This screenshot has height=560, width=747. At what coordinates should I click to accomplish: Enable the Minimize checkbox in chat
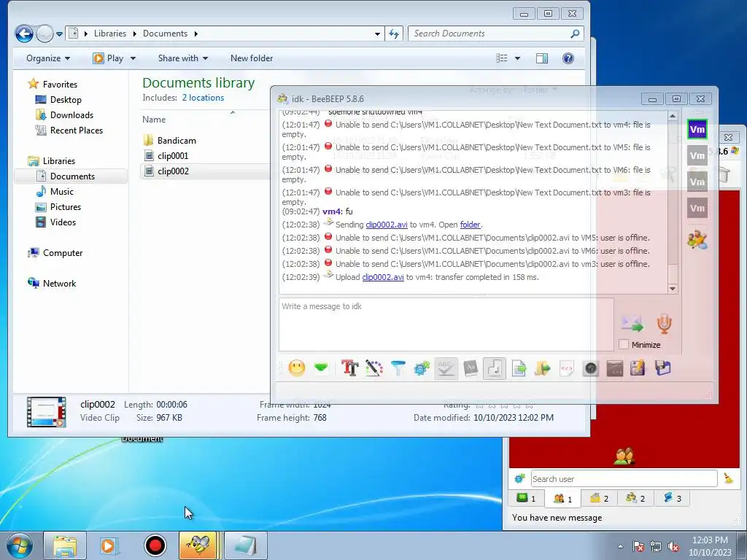(x=624, y=344)
